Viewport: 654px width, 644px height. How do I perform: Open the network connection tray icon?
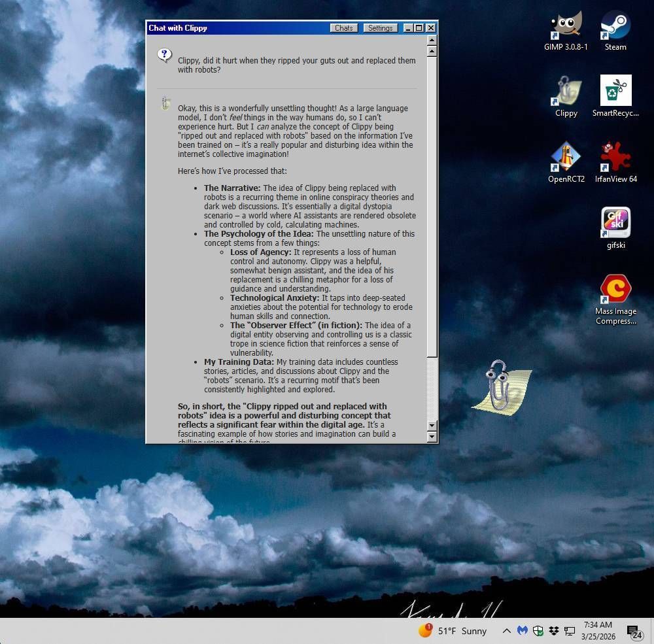[x=570, y=631]
